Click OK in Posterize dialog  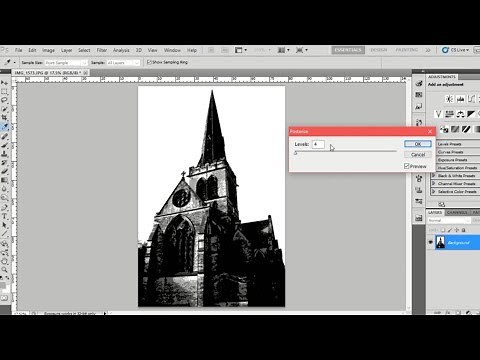pos(418,144)
